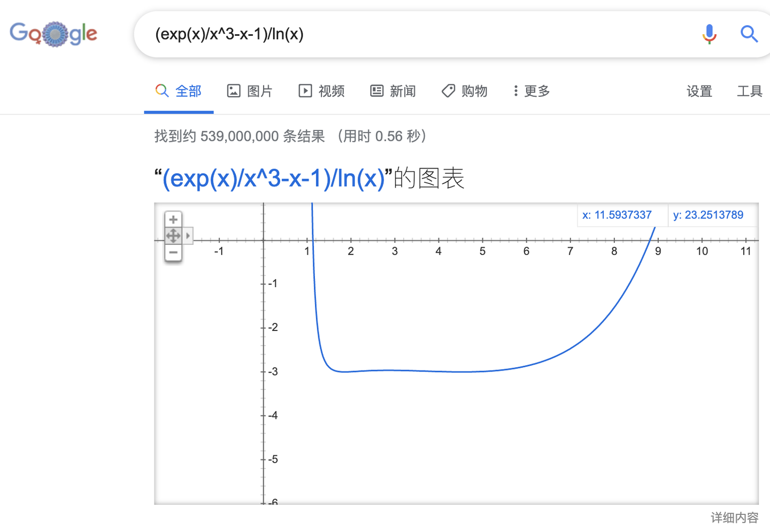Expand the graph controls with small arrow

pyautogui.click(x=188, y=235)
